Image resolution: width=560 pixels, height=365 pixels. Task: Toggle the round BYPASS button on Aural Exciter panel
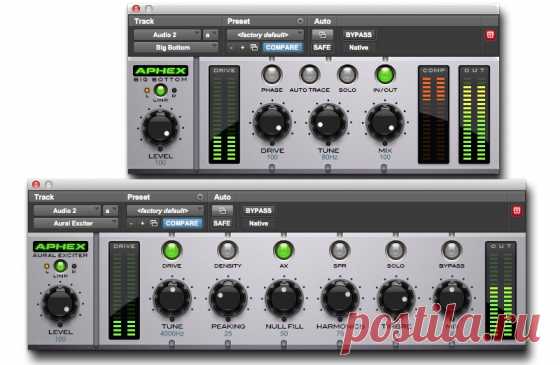click(x=451, y=250)
